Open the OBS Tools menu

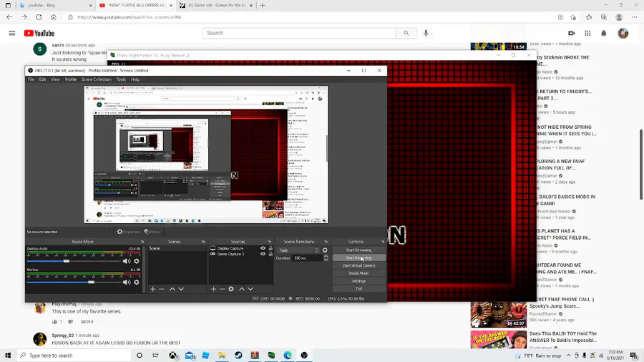[121, 79]
